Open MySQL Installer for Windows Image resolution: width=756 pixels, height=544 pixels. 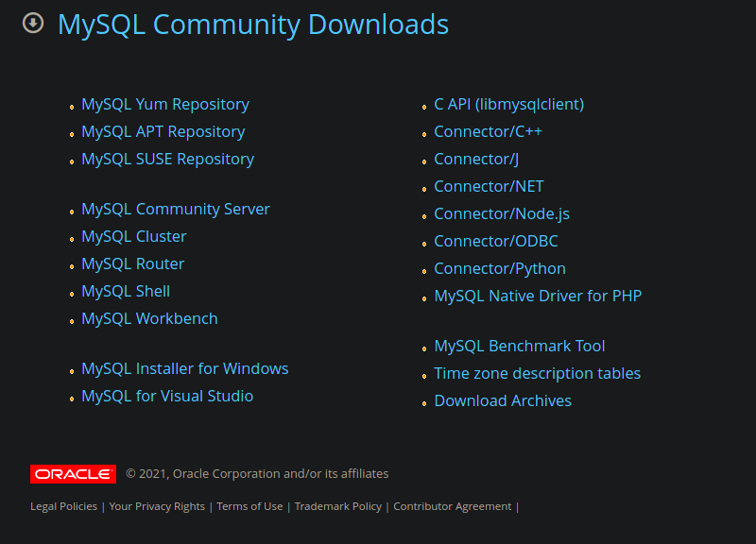click(185, 369)
